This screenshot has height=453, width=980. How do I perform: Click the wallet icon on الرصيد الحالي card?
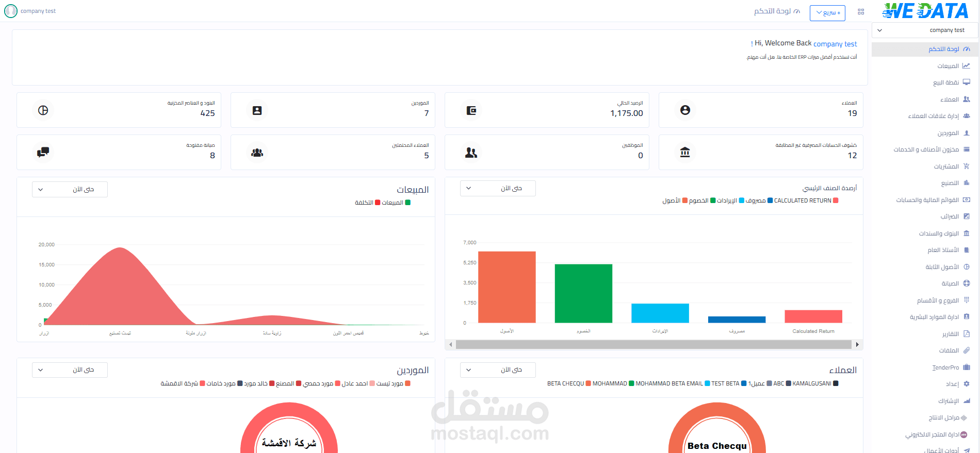pyautogui.click(x=471, y=110)
